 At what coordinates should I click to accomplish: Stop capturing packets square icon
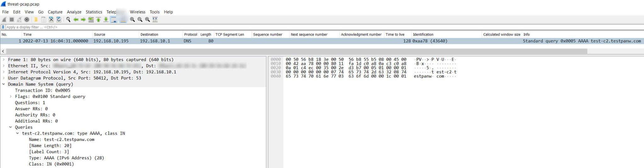click(x=12, y=20)
